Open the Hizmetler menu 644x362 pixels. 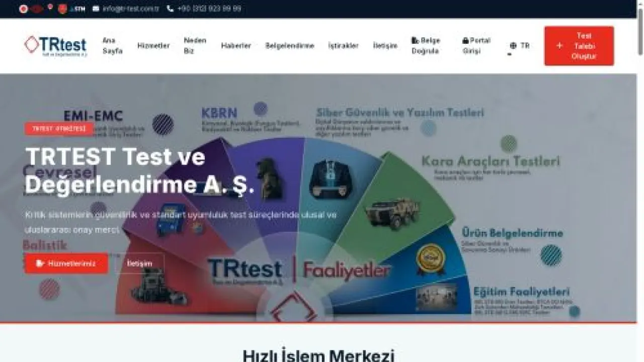click(153, 46)
